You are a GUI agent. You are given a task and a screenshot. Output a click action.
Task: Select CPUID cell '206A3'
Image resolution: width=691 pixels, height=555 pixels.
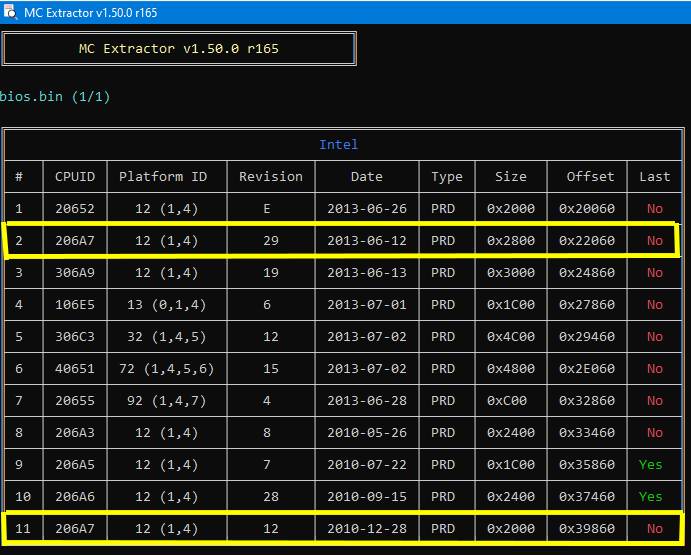(75, 433)
